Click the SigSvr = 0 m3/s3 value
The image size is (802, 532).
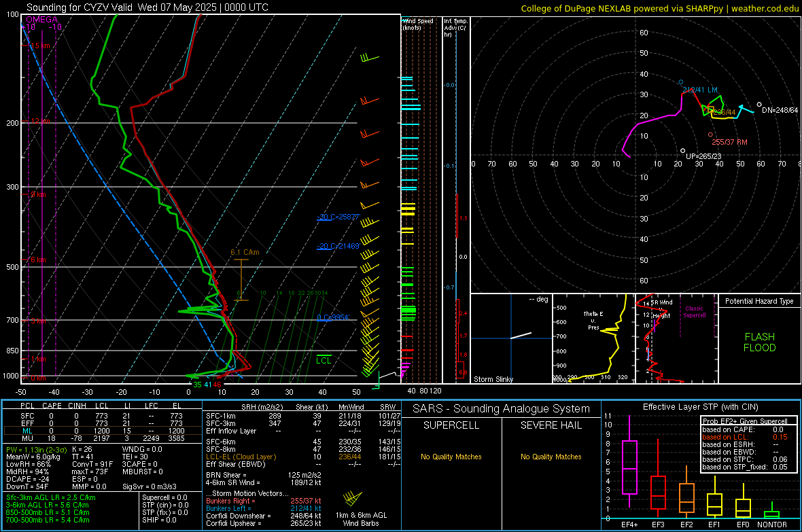tap(150, 486)
